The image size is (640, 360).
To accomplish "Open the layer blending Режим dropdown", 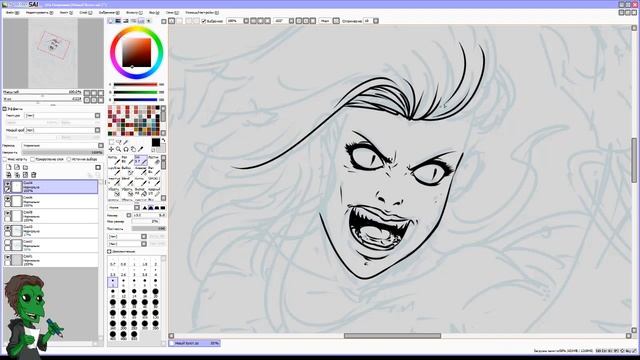I will click(100, 145).
